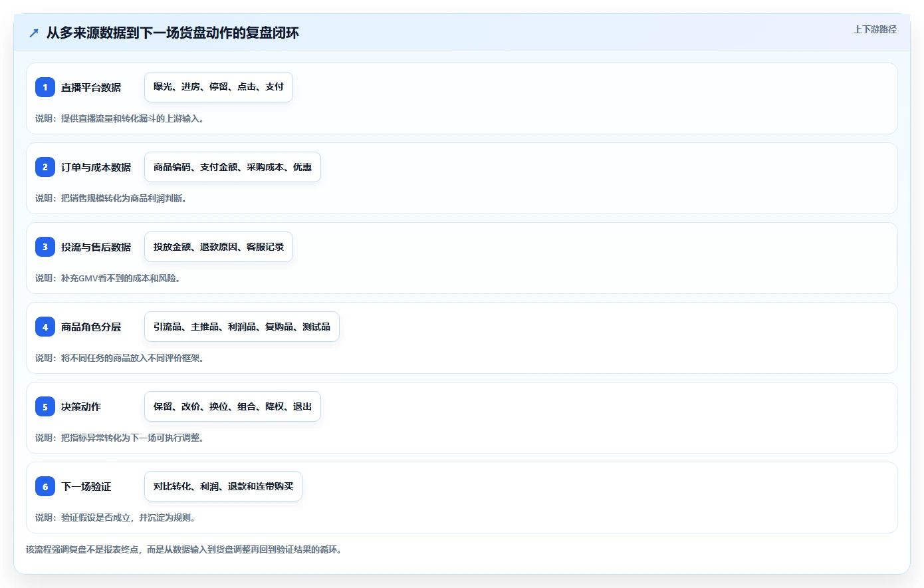Viewport: 924px width, 588px height.
Task: Click the 对比转化、利润、退款和连带购买 chip
Action: pos(223,486)
